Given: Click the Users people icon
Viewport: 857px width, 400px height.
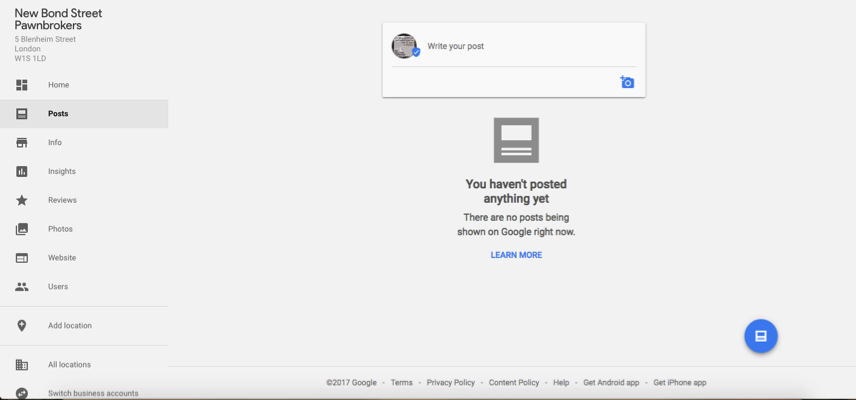Looking at the screenshot, I should pyautogui.click(x=22, y=286).
